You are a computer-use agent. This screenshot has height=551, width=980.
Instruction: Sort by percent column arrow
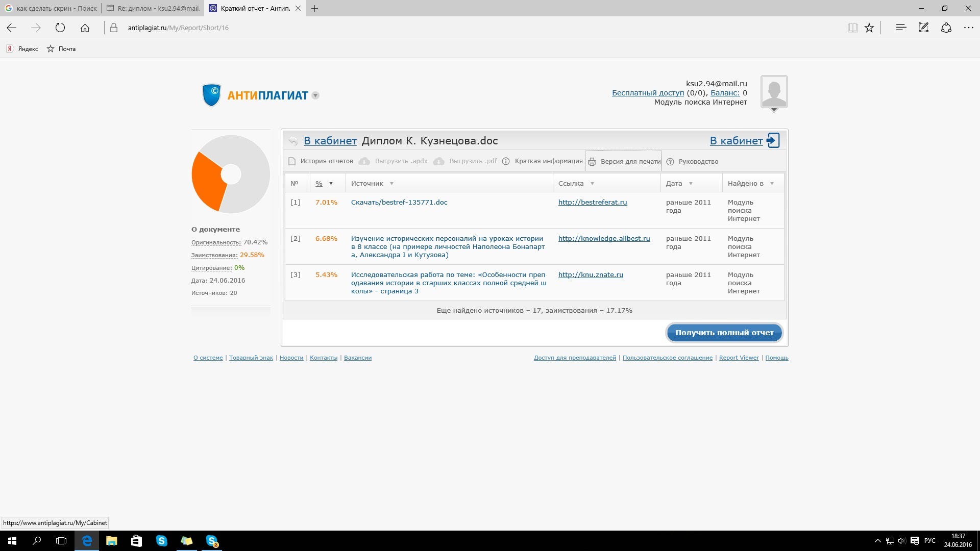(331, 184)
